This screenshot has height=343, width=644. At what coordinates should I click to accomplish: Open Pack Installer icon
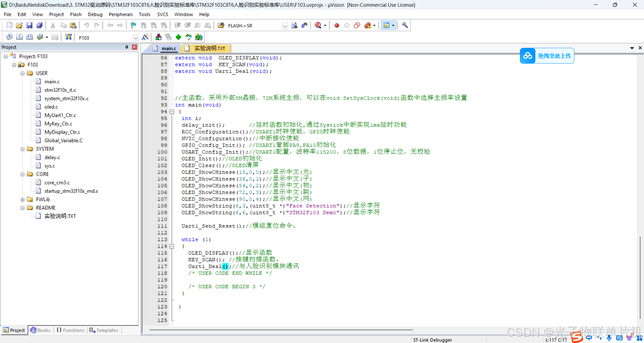[199, 37]
